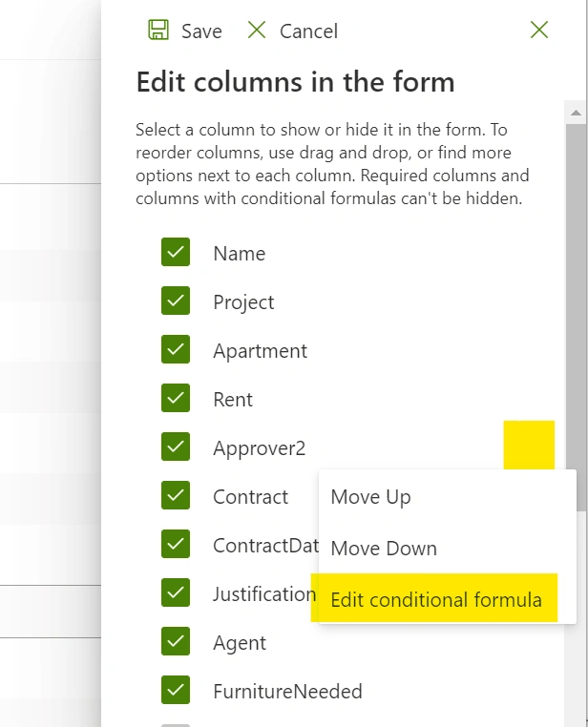
Task: Uncheck the Name column checkbox
Action: pos(176,252)
